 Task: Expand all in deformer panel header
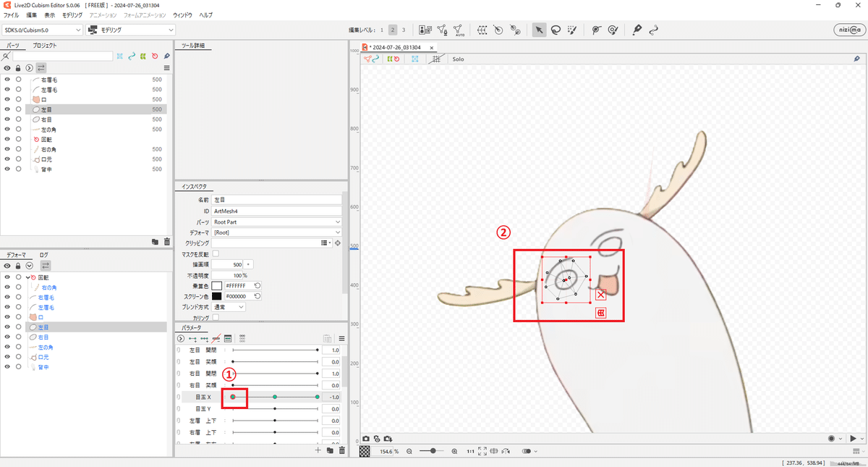point(29,266)
